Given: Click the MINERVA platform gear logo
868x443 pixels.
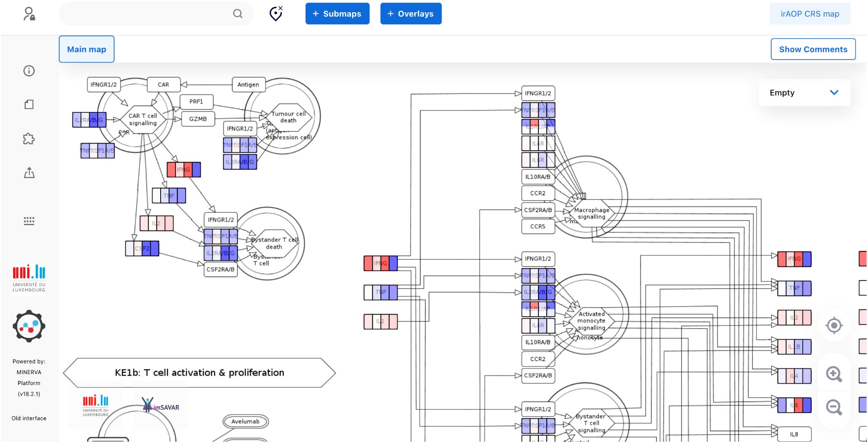Looking at the screenshot, I should coord(29,326).
